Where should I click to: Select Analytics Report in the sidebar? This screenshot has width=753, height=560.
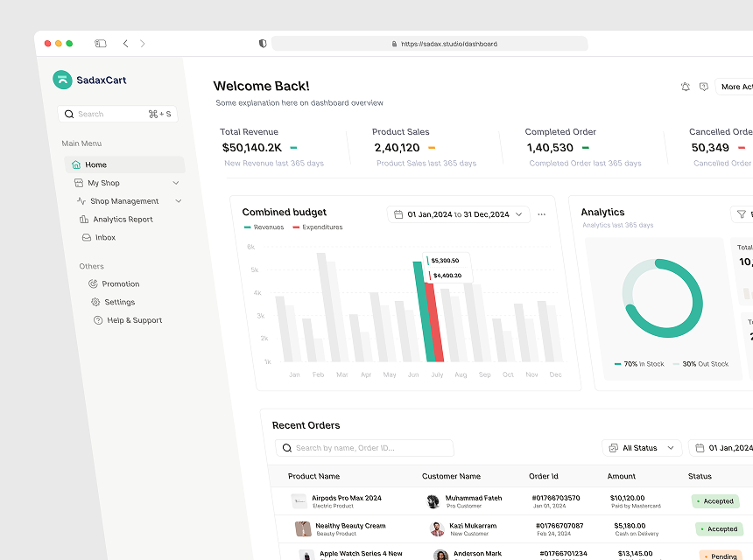[123, 220]
